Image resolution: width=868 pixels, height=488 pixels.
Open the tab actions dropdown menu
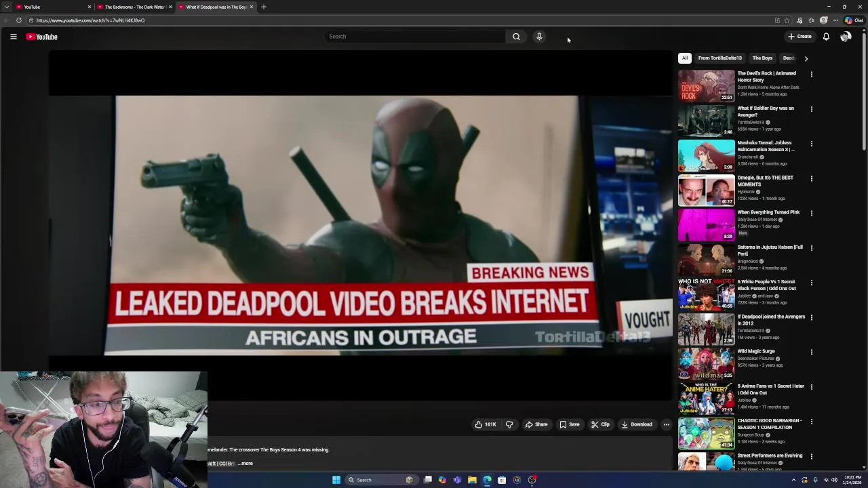click(7, 7)
